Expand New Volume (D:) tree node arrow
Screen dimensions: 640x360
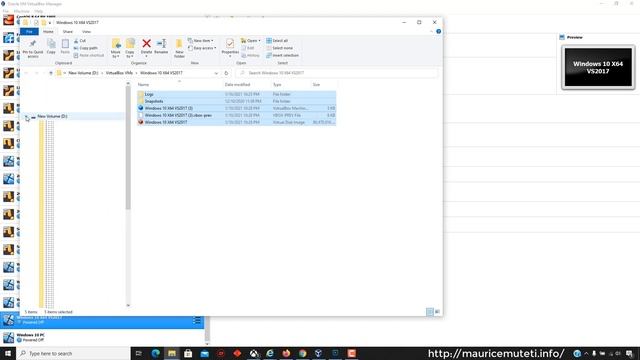[27, 117]
